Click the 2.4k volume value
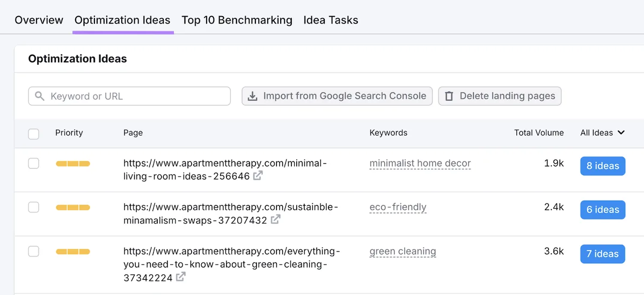This screenshot has height=295, width=644. pyautogui.click(x=554, y=207)
